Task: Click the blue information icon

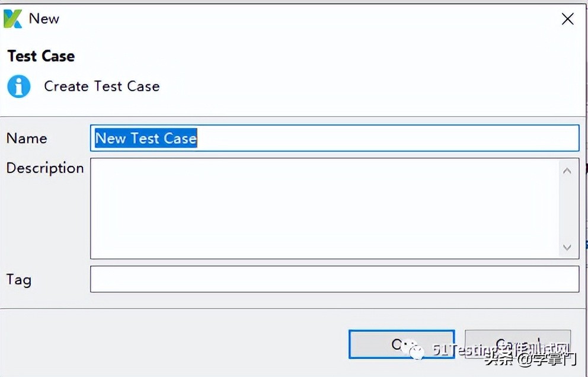Action: (19, 87)
